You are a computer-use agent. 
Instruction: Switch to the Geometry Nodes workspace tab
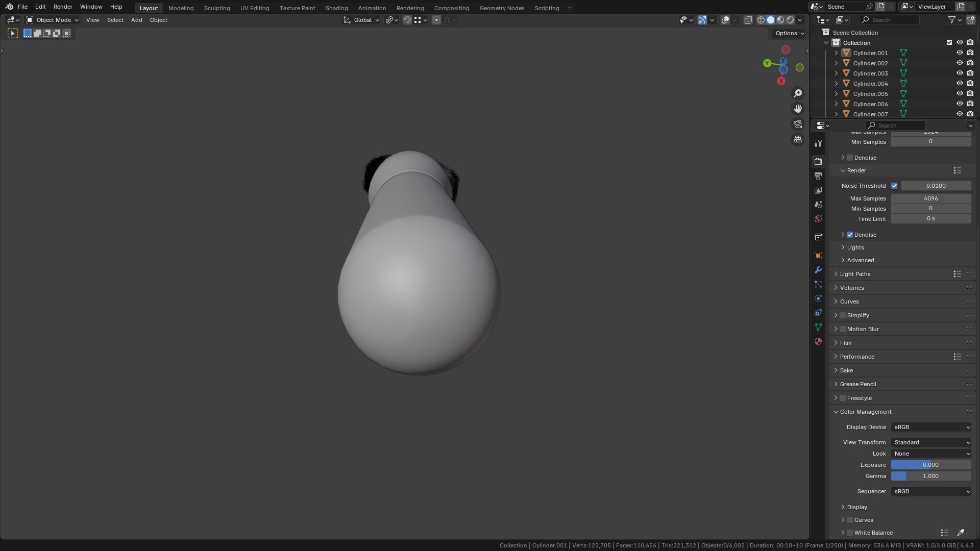[502, 8]
